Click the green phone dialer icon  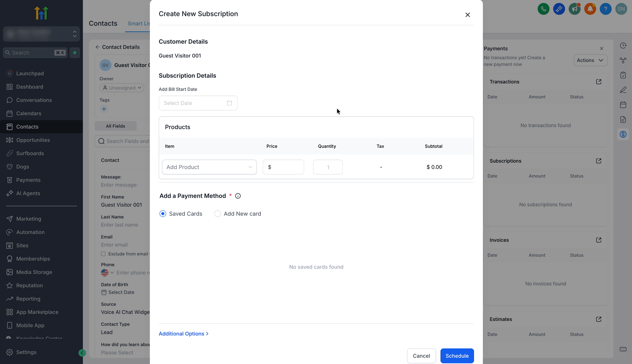pos(543,9)
